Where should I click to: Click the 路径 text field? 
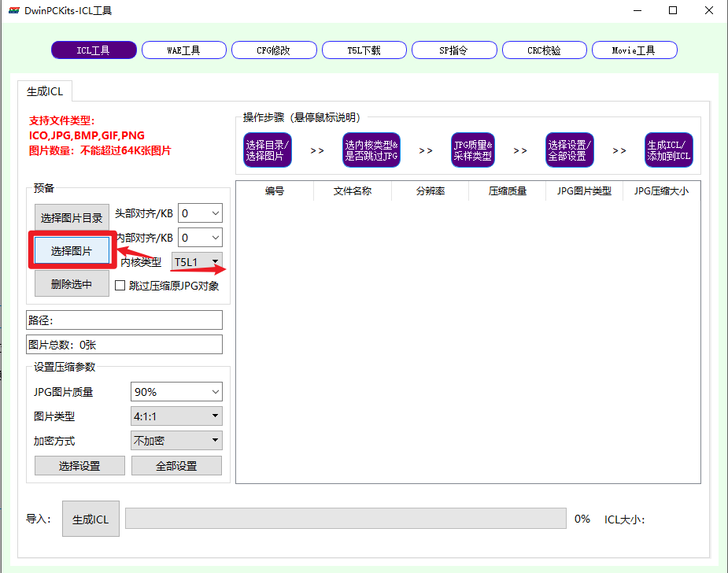124,320
